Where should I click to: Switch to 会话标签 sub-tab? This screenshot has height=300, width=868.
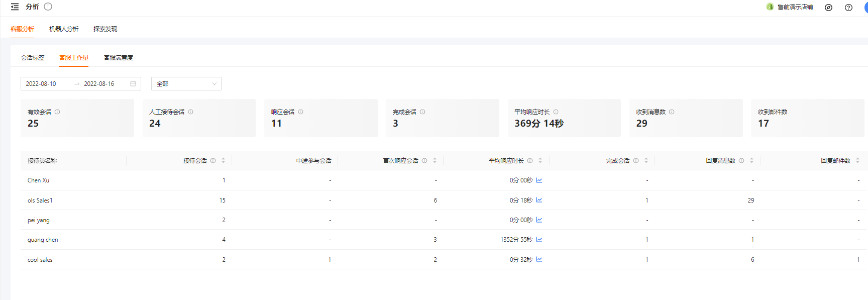[x=33, y=58]
